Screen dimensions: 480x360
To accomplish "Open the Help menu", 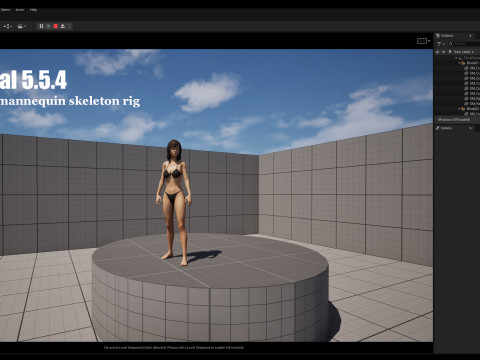I will pyautogui.click(x=33, y=10).
